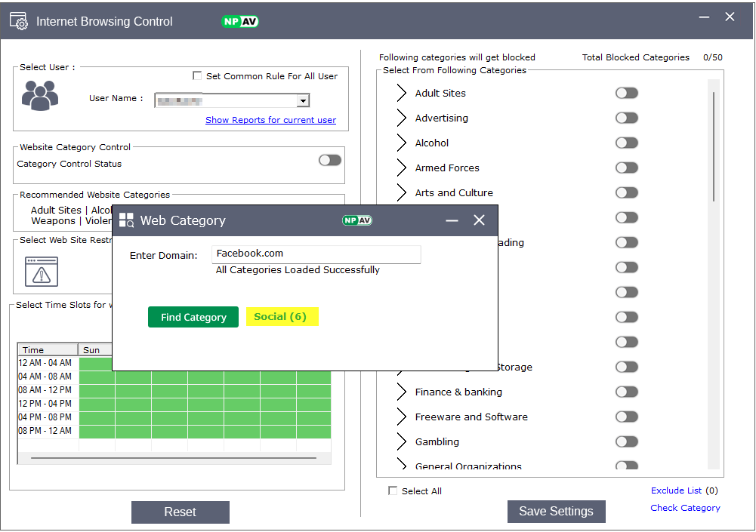
Task: Click the NPAV logo in main title bar
Action: point(240,21)
